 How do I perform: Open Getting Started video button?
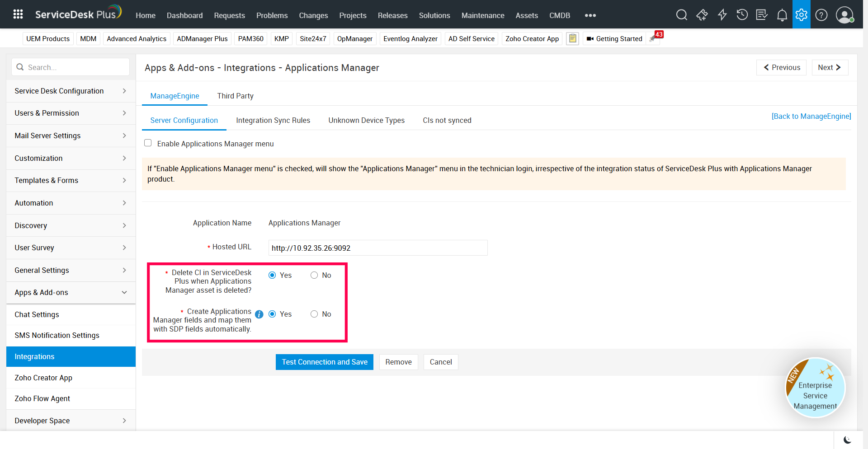614,38
